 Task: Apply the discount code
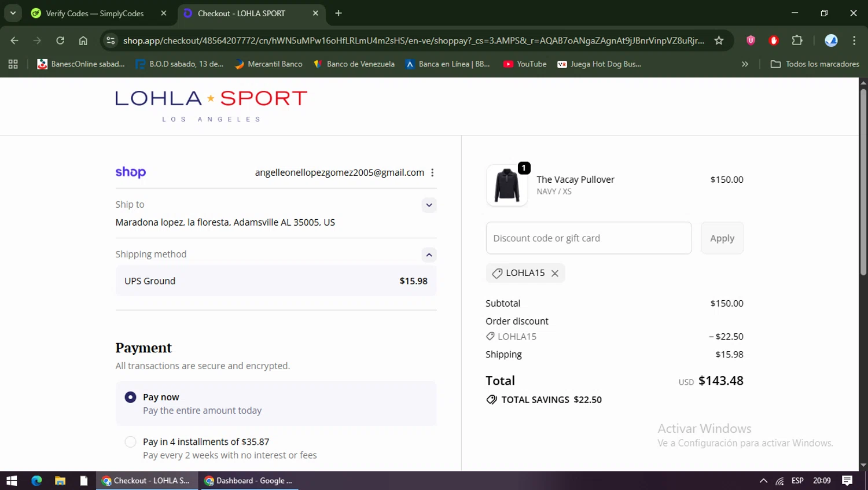tap(722, 238)
